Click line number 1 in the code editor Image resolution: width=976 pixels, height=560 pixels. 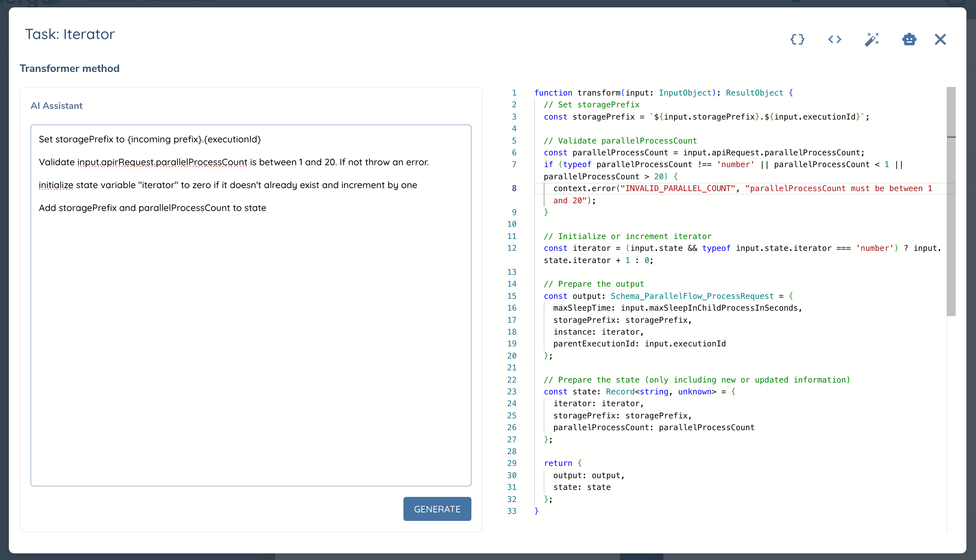tap(514, 93)
